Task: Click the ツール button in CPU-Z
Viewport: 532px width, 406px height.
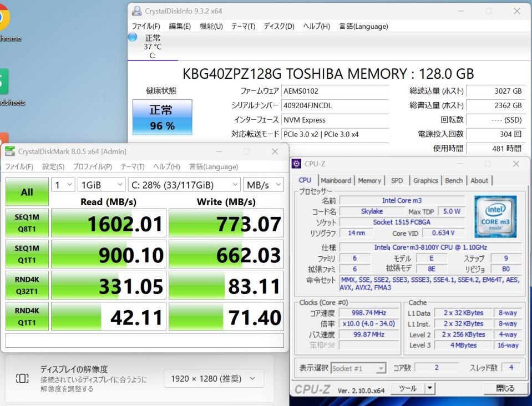Action: pos(408,388)
